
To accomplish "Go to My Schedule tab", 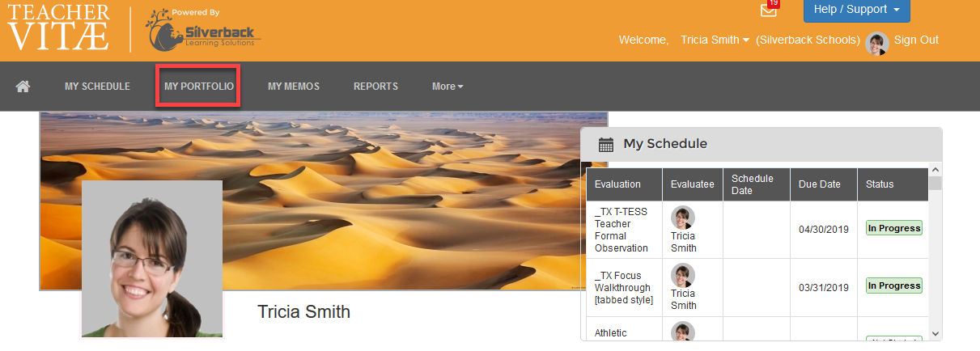I will point(97,87).
